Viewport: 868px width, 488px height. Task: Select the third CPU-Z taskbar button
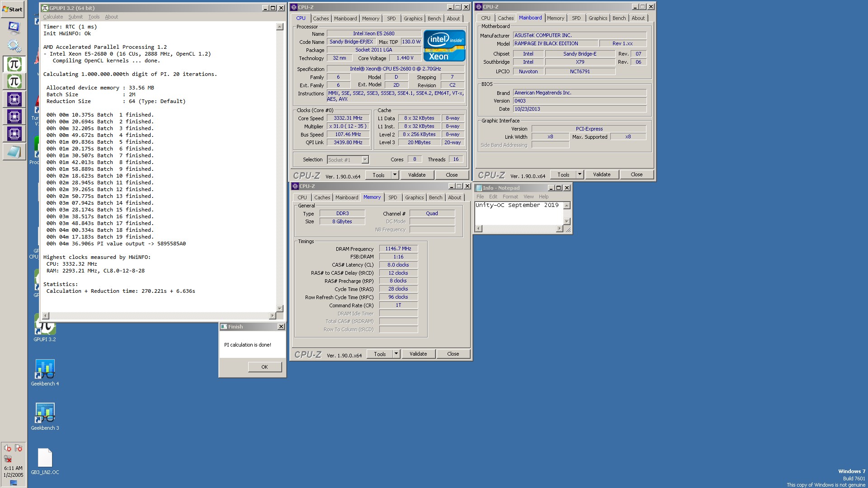[14, 134]
